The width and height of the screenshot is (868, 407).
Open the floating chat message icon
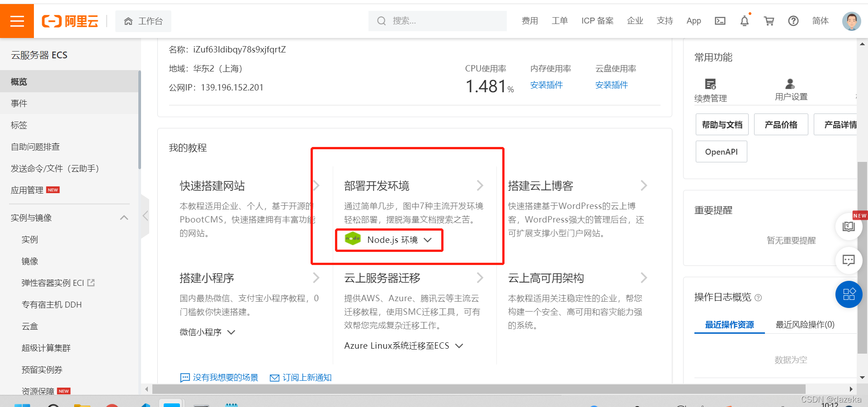849,260
